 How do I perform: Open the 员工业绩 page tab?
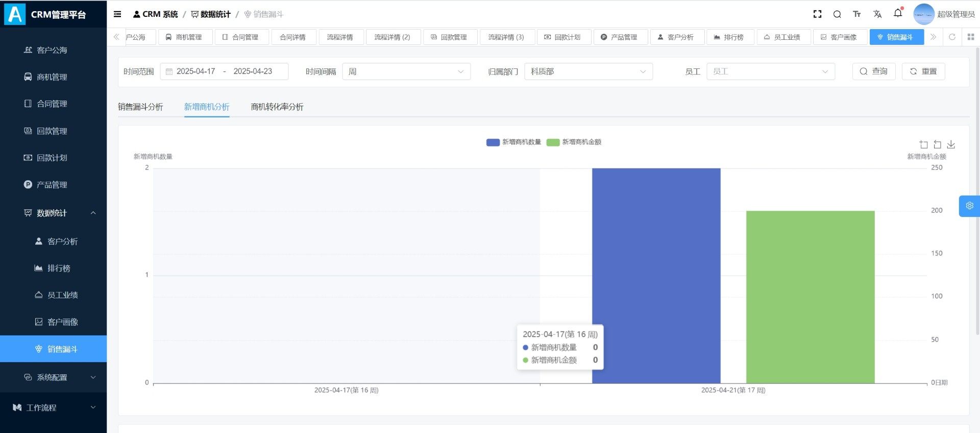[x=783, y=37]
